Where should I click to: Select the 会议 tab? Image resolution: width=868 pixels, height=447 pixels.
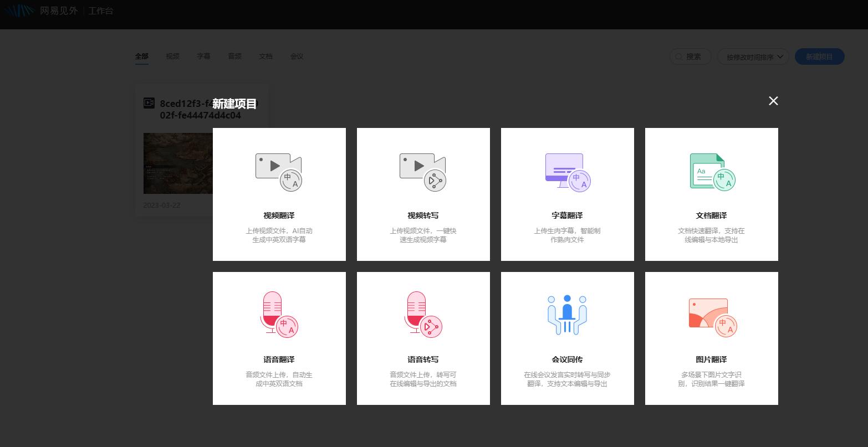tap(297, 56)
